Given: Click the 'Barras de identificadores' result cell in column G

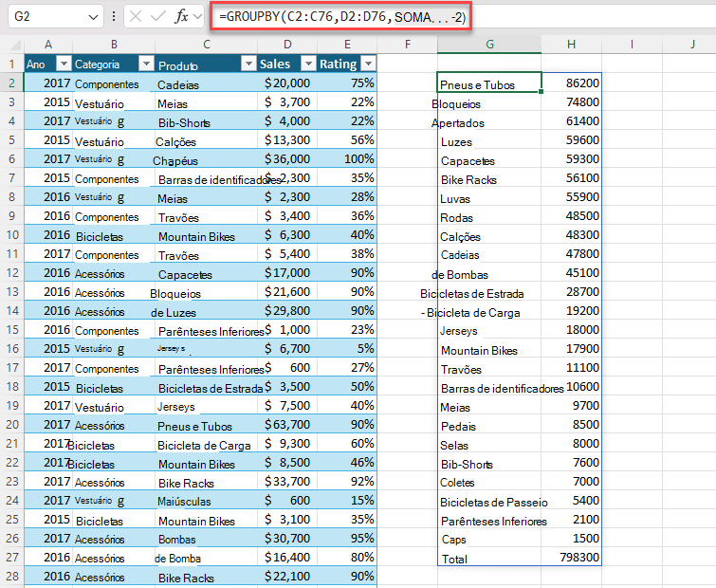Looking at the screenshot, I should coord(489,387).
